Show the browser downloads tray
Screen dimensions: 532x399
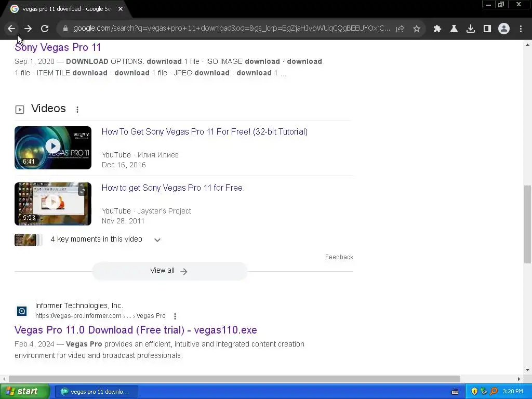pyautogui.click(x=471, y=29)
